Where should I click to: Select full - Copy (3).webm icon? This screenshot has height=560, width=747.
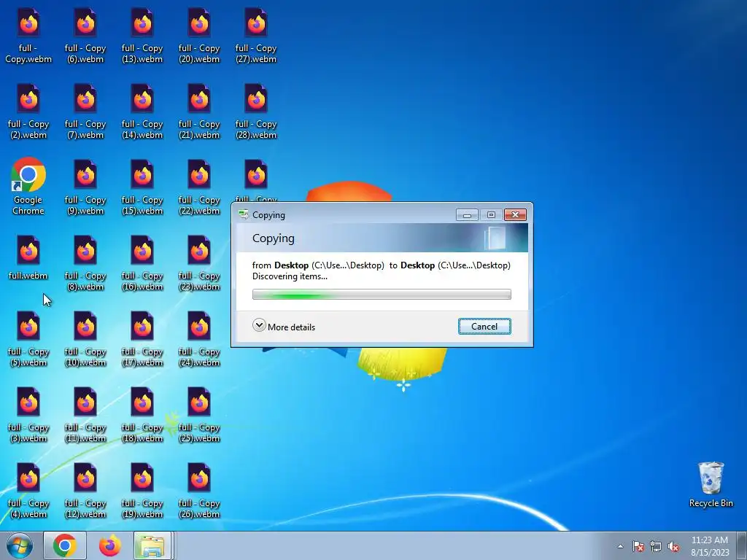[28, 415]
